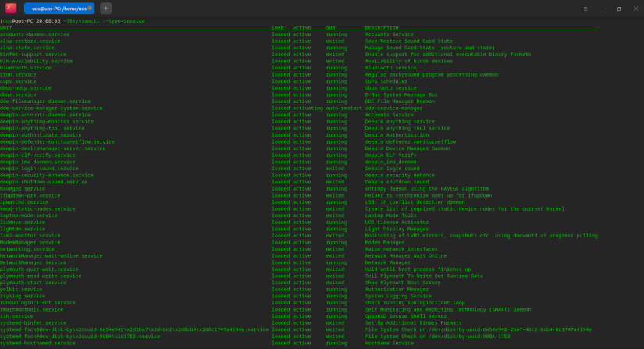This screenshot has height=349, width=644.
Task: Click the DESCRIPTION column header
Action: (381, 27)
